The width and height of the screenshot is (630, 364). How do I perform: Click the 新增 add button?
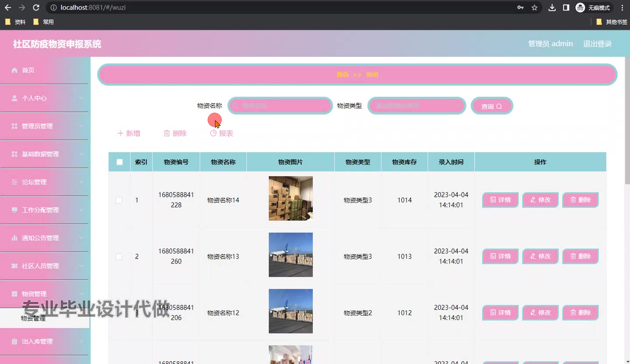(129, 133)
